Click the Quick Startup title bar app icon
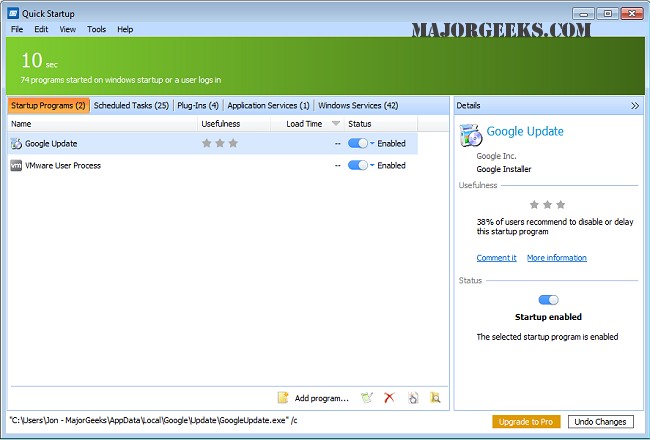Viewport: 650px width, 440px height. click(x=13, y=13)
